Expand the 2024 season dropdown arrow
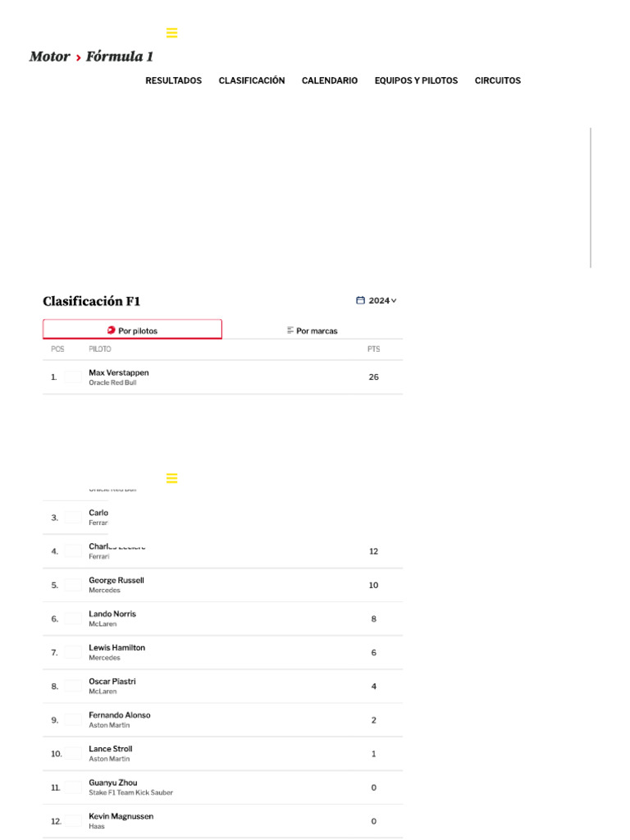The image size is (630, 840). click(x=394, y=300)
